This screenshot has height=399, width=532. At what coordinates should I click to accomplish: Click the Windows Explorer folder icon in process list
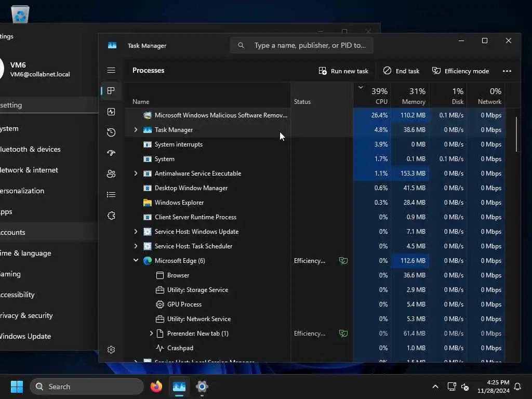(x=147, y=203)
